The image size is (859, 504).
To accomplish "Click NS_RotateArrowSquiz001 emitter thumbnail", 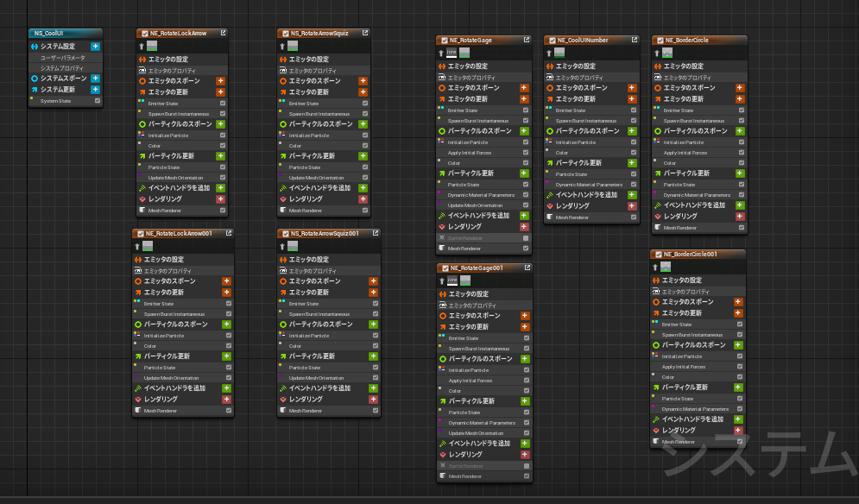I will point(293,246).
